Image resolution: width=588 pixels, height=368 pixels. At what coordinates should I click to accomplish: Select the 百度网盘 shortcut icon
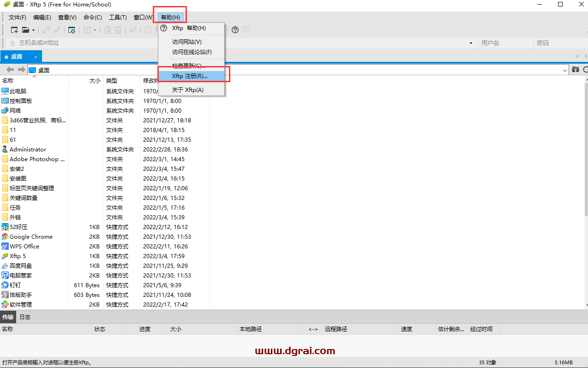click(5, 266)
